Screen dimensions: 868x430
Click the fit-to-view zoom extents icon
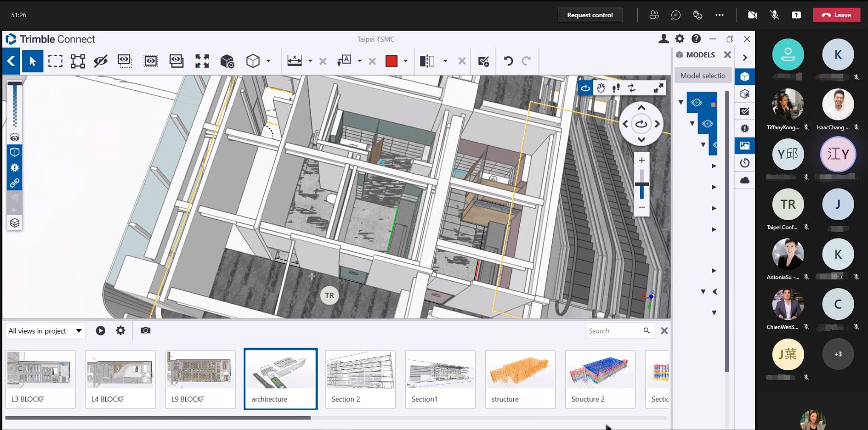tap(202, 61)
